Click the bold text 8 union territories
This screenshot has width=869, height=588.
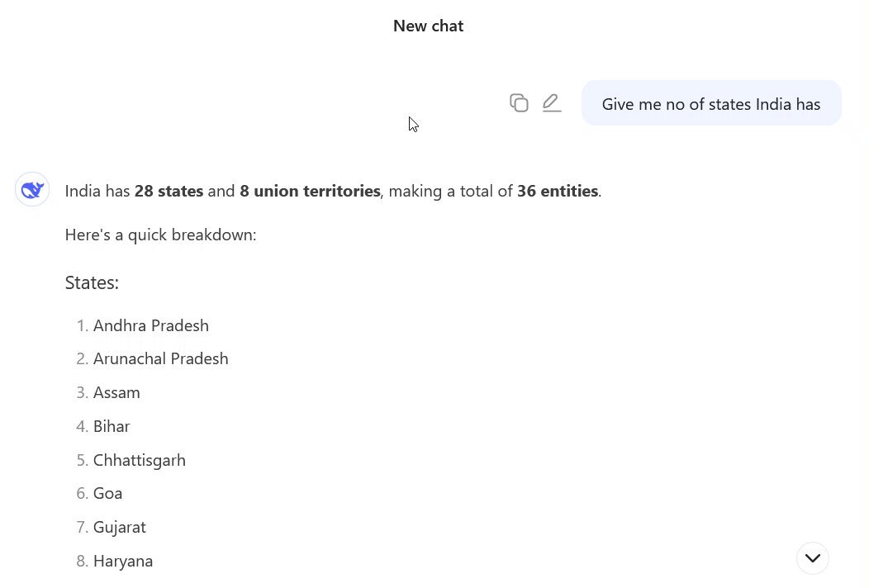(x=310, y=192)
